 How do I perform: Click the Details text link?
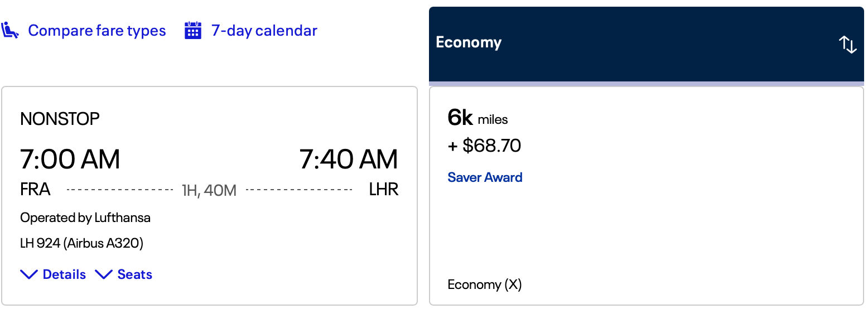[x=64, y=274]
